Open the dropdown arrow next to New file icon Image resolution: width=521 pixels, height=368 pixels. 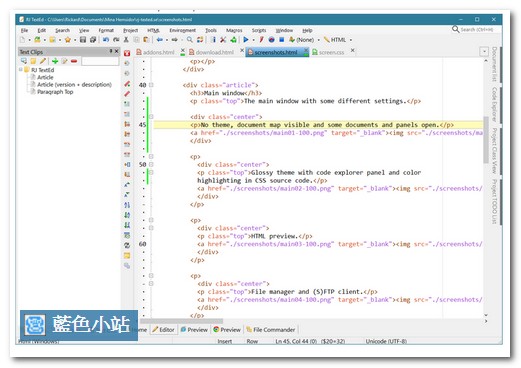tap(29, 40)
